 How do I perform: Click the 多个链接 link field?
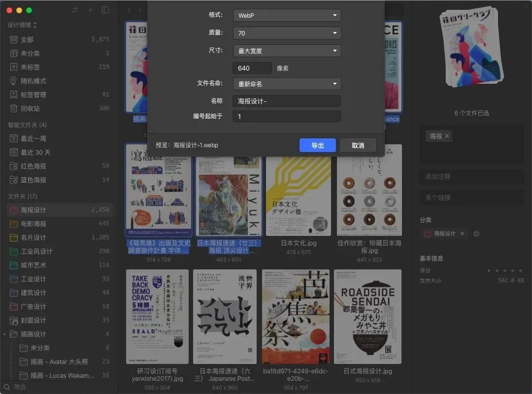coord(472,198)
